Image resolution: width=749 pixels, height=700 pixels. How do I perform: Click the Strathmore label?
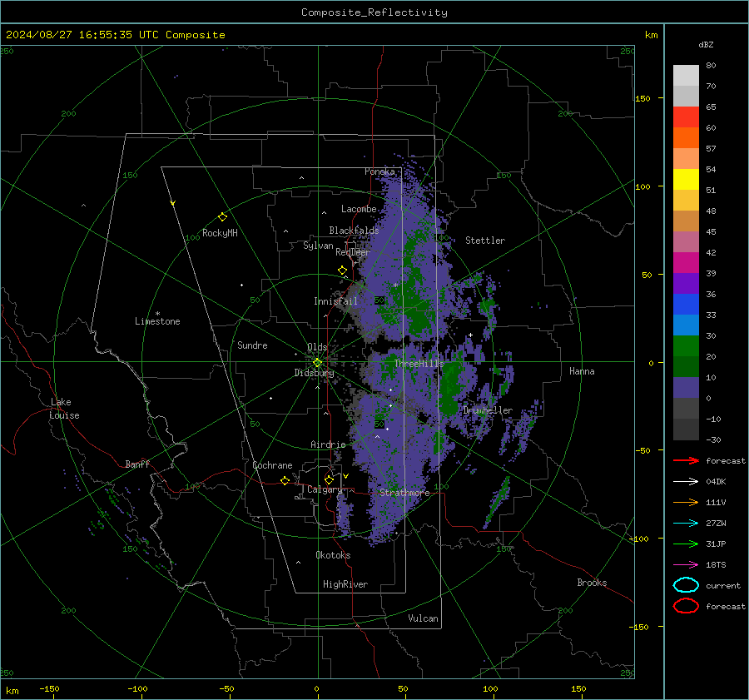404,493
